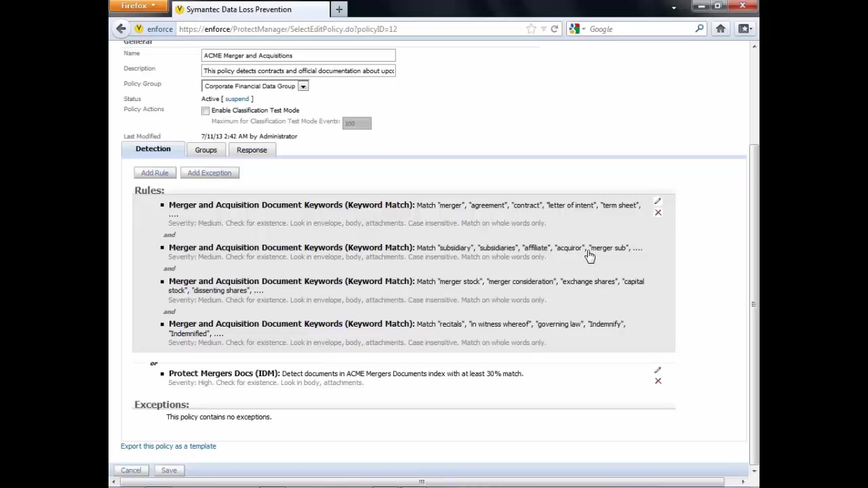This screenshot has width=868, height=488.
Task: Click the Last Modified timestamp text
Action: pyautogui.click(x=249, y=136)
